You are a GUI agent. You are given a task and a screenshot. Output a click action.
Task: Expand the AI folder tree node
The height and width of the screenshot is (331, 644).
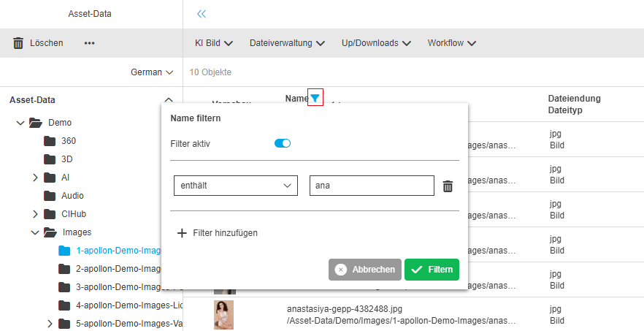35,178
